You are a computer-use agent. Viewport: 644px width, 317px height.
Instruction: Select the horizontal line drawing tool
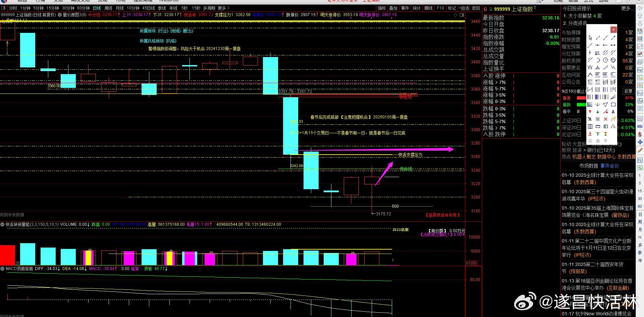pyautogui.click(x=598, y=45)
